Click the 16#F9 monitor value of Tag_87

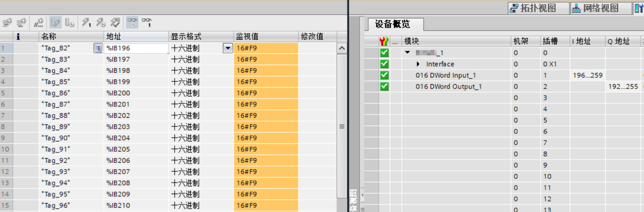pyautogui.click(x=266, y=104)
